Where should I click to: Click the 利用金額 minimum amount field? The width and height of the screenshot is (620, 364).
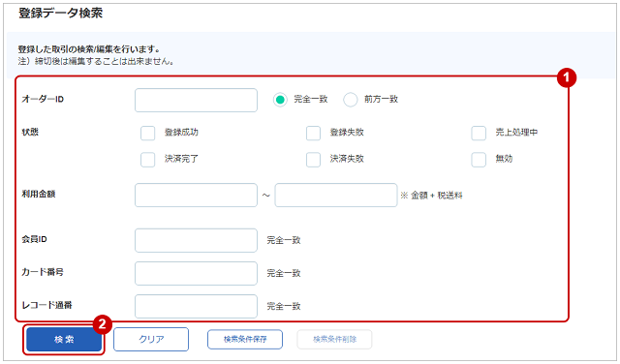tap(196, 195)
